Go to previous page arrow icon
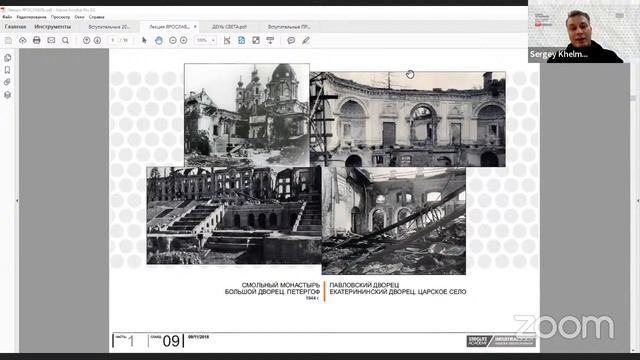 [87, 40]
